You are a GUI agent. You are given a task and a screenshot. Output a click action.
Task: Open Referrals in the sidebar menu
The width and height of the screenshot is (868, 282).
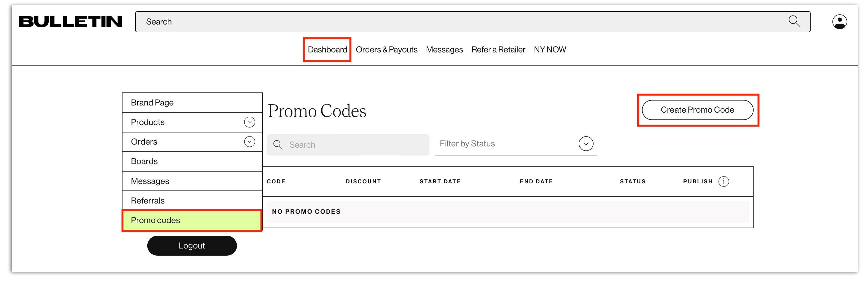pyautogui.click(x=148, y=201)
